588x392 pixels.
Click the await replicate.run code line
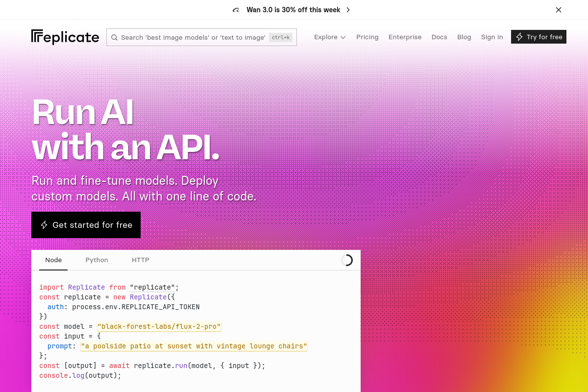pos(152,366)
